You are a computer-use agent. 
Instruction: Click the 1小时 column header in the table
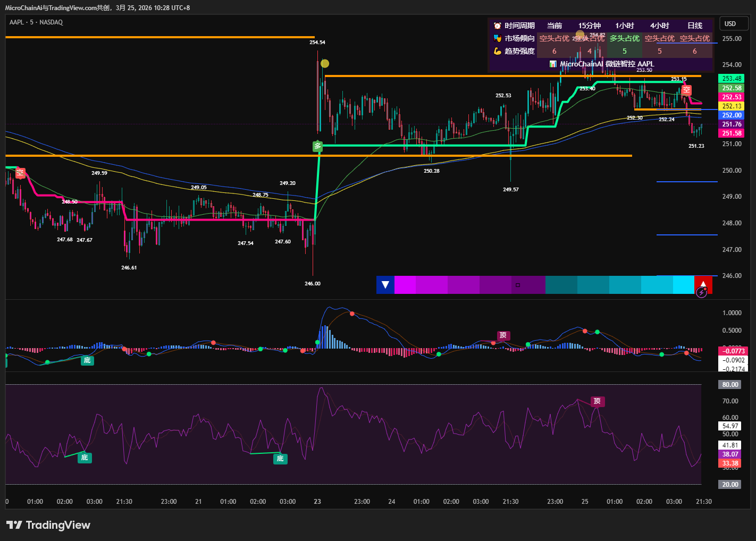pos(625,26)
